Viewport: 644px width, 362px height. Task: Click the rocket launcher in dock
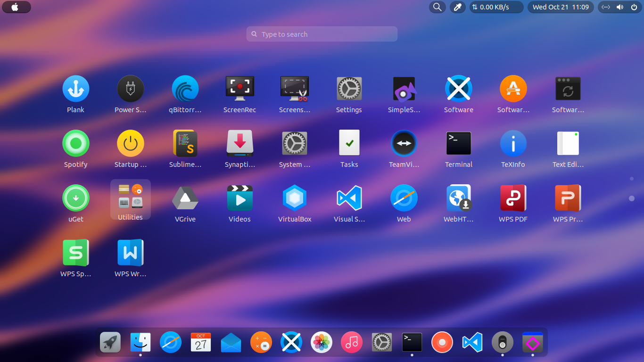[110, 342]
